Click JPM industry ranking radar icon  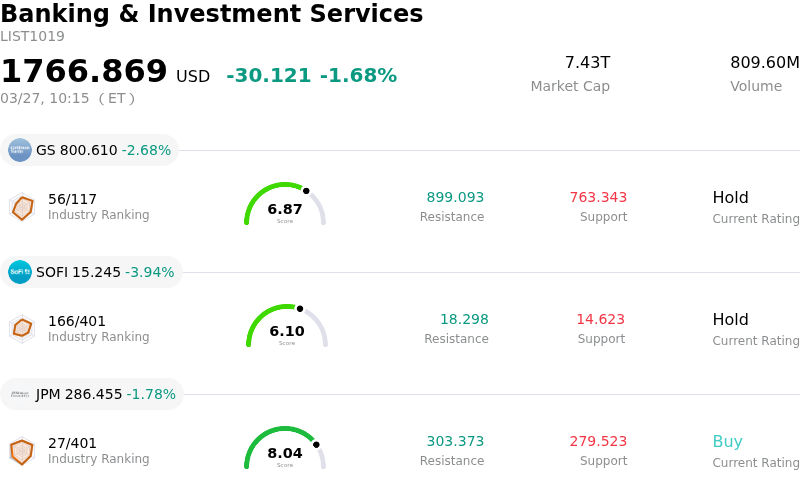(22, 451)
